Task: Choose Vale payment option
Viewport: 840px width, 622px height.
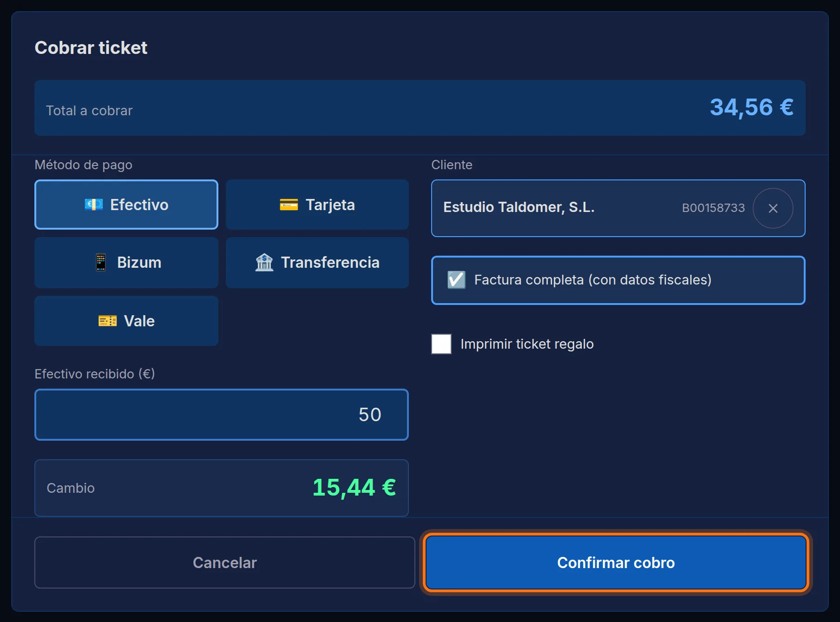Action: (x=126, y=321)
